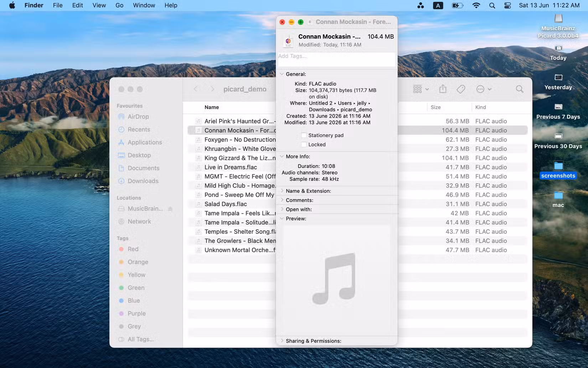Open the group-by view options icon
The image size is (588, 368).
(x=421, y=89)
